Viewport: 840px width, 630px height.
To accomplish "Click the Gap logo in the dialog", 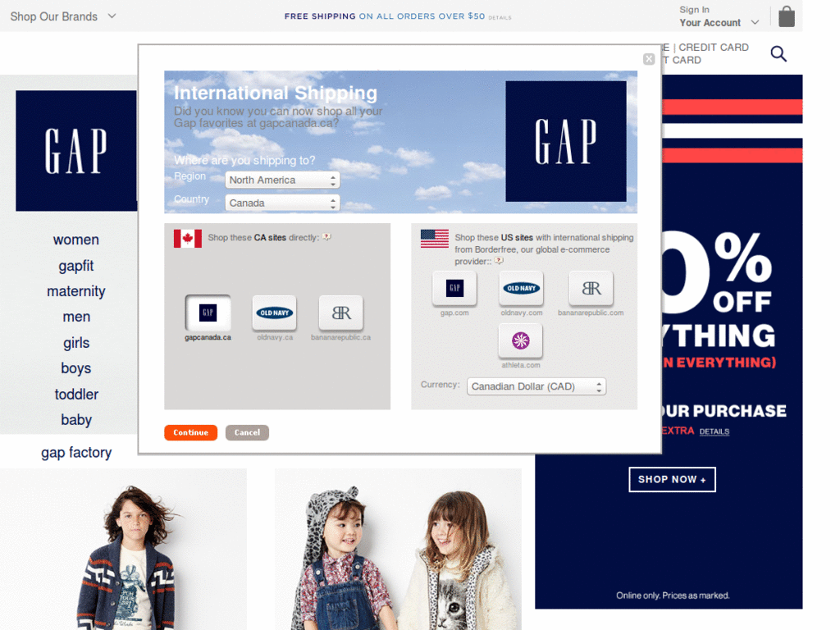I will (566, 141).
